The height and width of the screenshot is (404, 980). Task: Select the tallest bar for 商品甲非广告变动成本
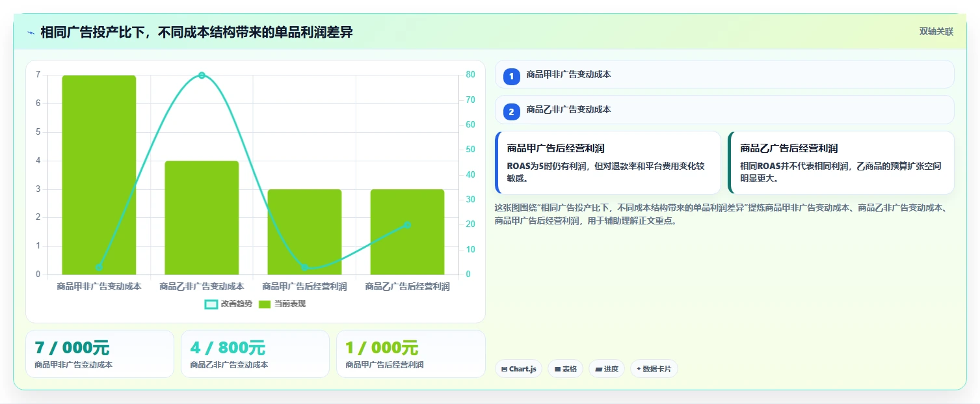99,174
